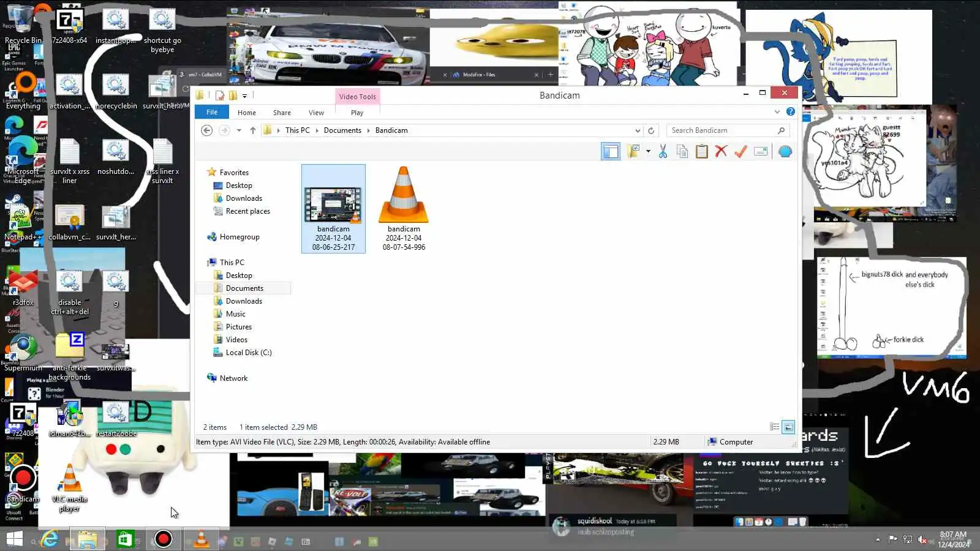Click This PC in the address bar
This screenshot has width=980, height=551.
pyautogui.click(x=298, y=130)
